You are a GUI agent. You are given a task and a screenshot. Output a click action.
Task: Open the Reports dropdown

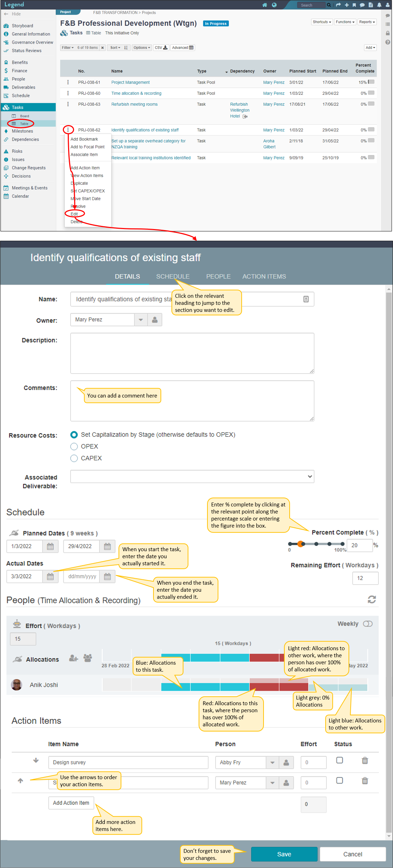click(367, 22)
